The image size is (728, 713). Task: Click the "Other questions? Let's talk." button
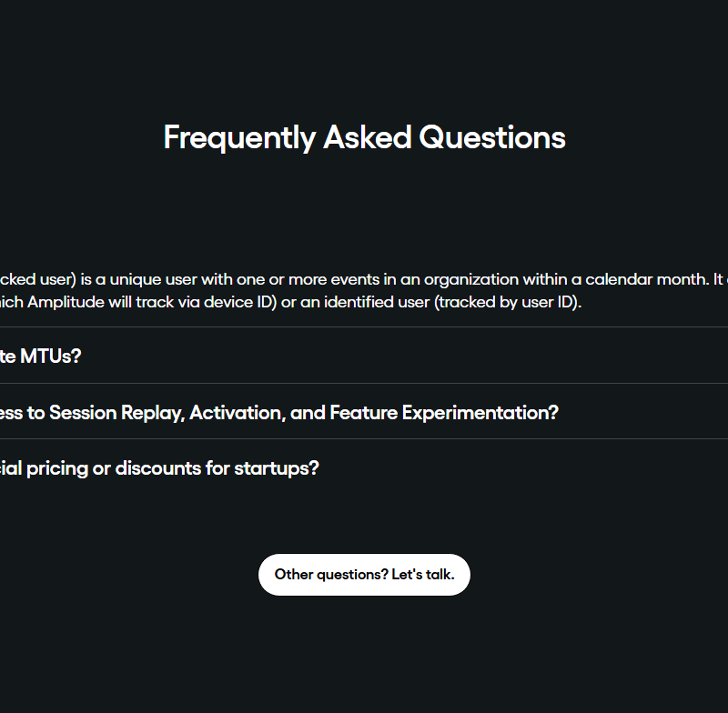pyautogui.click(x=364, y=575)
